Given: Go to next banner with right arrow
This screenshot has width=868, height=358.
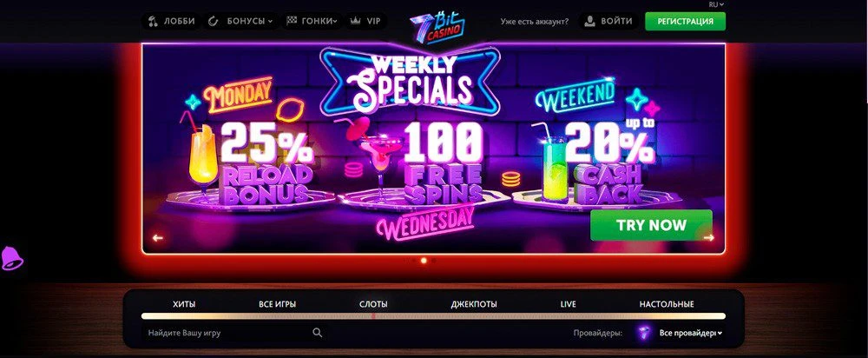Looking at the screenshot, I should tap(708, 238).
